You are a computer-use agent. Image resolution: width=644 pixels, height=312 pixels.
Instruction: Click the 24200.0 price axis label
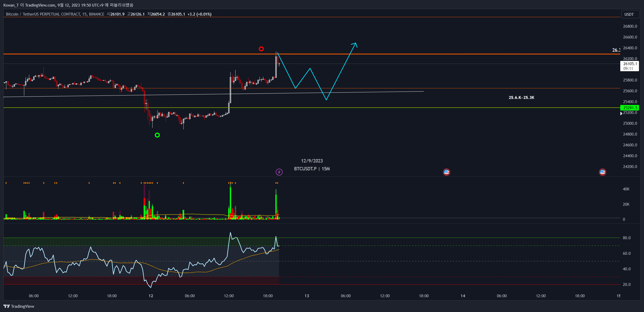pyautogui.click(x=630, y=166)
